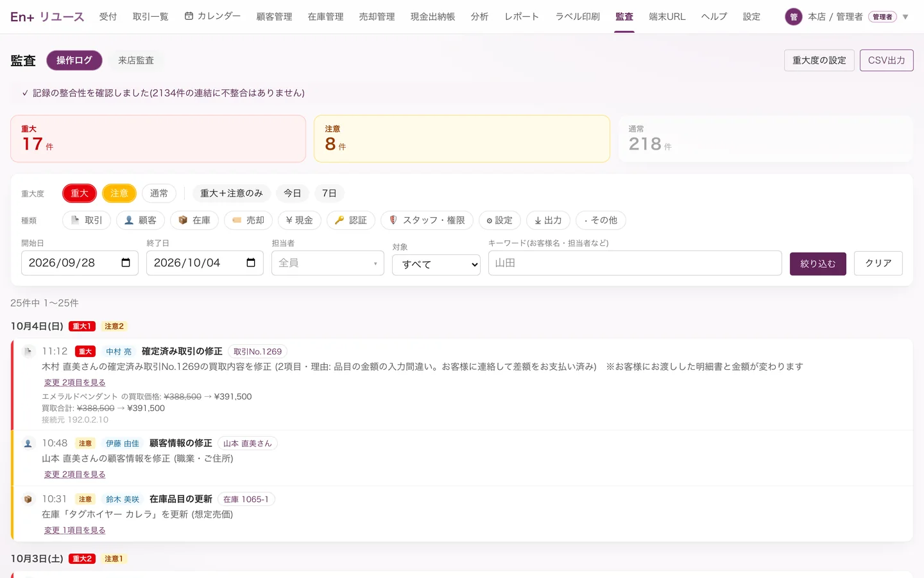Toggle the 売却 type filter chip
The height and width of the screenshot is (578, 924).
coord(248,220)
